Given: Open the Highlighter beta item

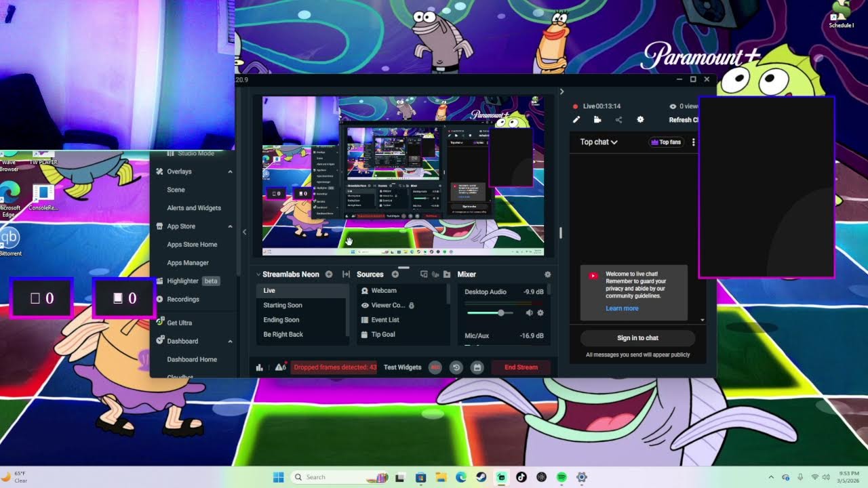Looking at the screenshot, I should (x=188, y=281).
